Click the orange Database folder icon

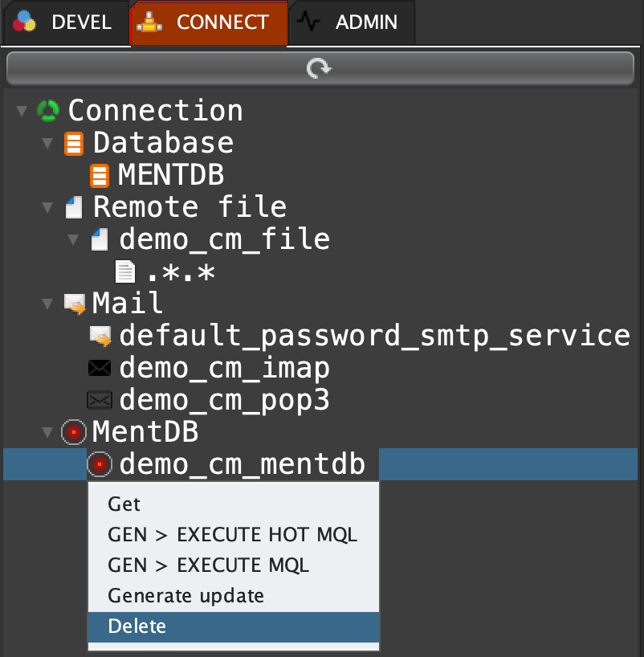click(74, 144)
